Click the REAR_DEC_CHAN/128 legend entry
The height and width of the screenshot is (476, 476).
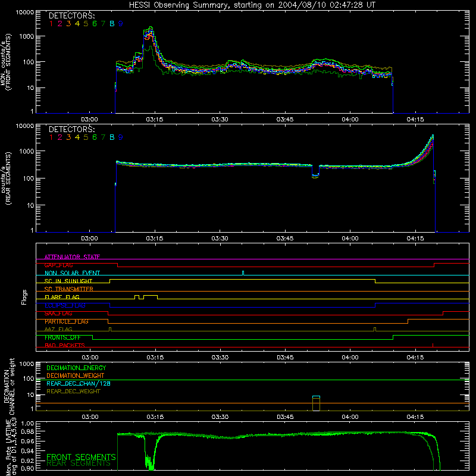click(79, 383)
